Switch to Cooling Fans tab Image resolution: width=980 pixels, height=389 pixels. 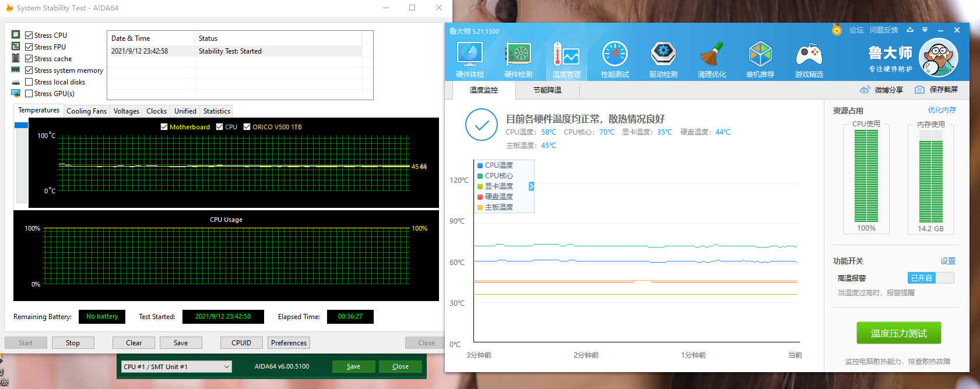[86, 111]
